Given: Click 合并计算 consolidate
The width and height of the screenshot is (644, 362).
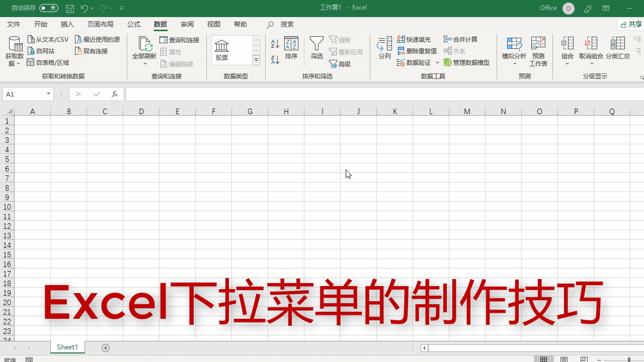Looking at the screenshot, I should (461, 39).
